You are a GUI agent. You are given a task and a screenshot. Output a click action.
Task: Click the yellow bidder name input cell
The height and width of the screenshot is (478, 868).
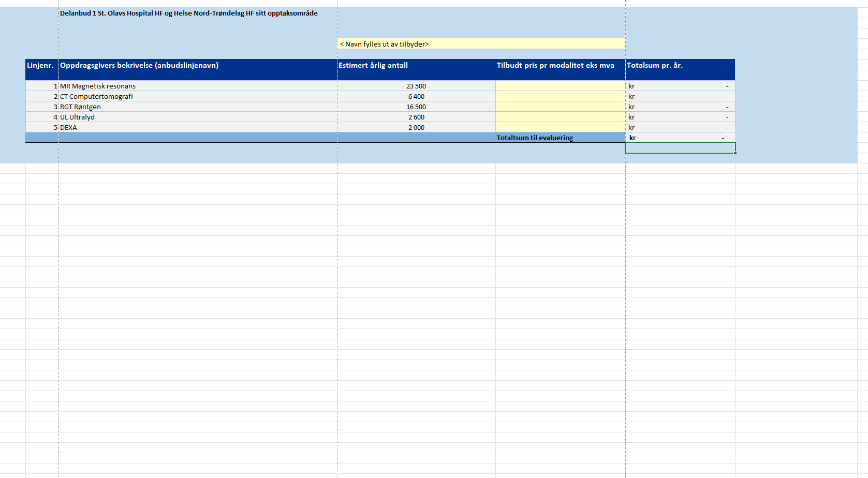[x=481, y=44]
